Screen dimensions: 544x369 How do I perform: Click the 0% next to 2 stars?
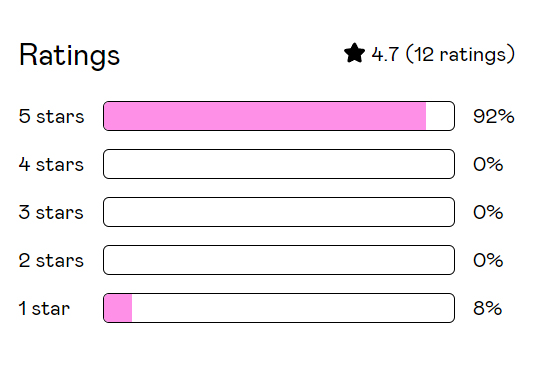[x=488, y=260]
